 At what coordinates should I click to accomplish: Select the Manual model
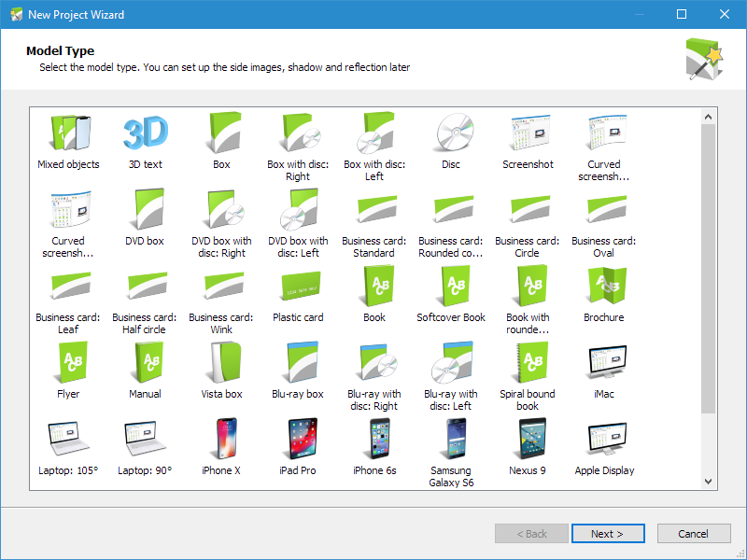point(145,371)
